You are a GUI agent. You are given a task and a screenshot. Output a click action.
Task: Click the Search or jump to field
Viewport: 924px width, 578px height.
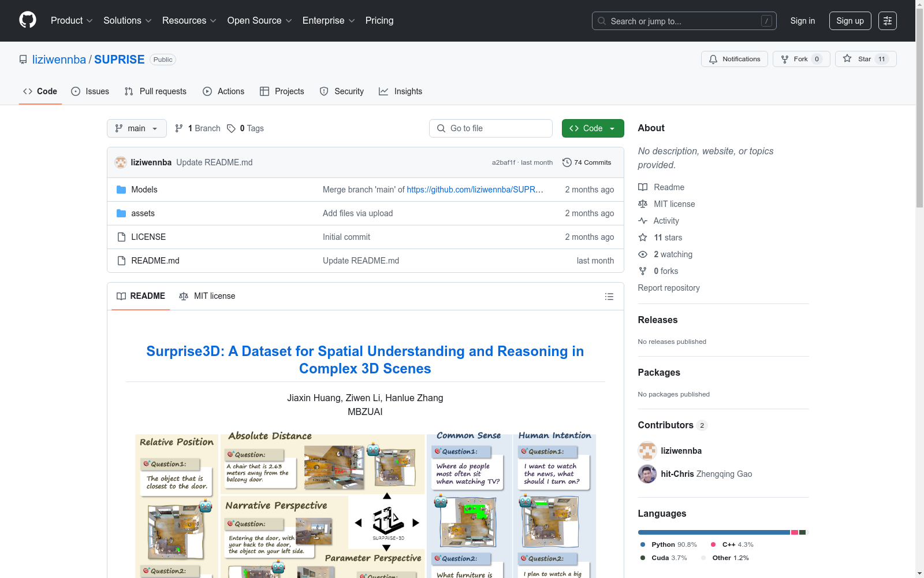pos(684,21)
